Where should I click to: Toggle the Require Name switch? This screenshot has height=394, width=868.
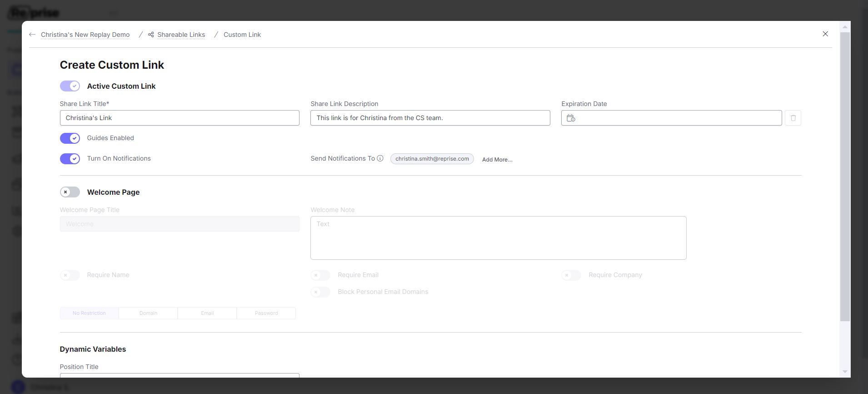pos(70,275)
